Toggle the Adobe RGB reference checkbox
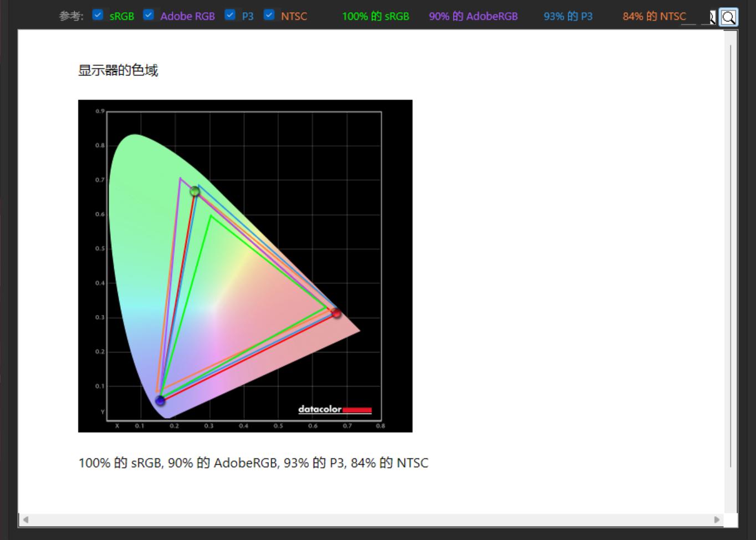The image size is (756, 540). tap(149, 16)
